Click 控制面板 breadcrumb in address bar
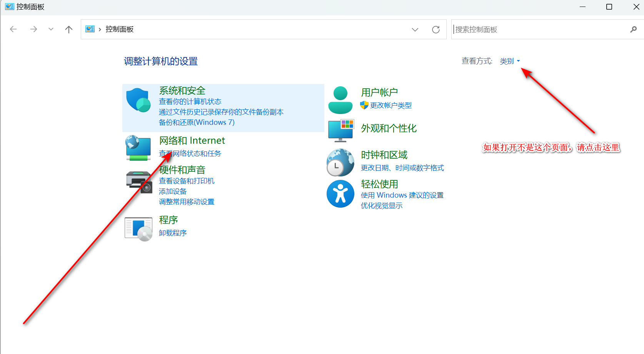644x354 pixels. [x=120, y=29]
